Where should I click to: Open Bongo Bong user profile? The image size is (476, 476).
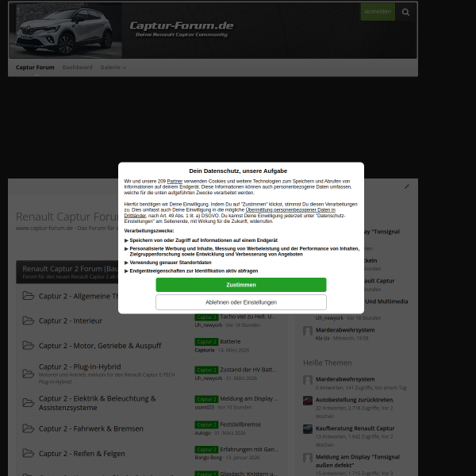point(208,458)
